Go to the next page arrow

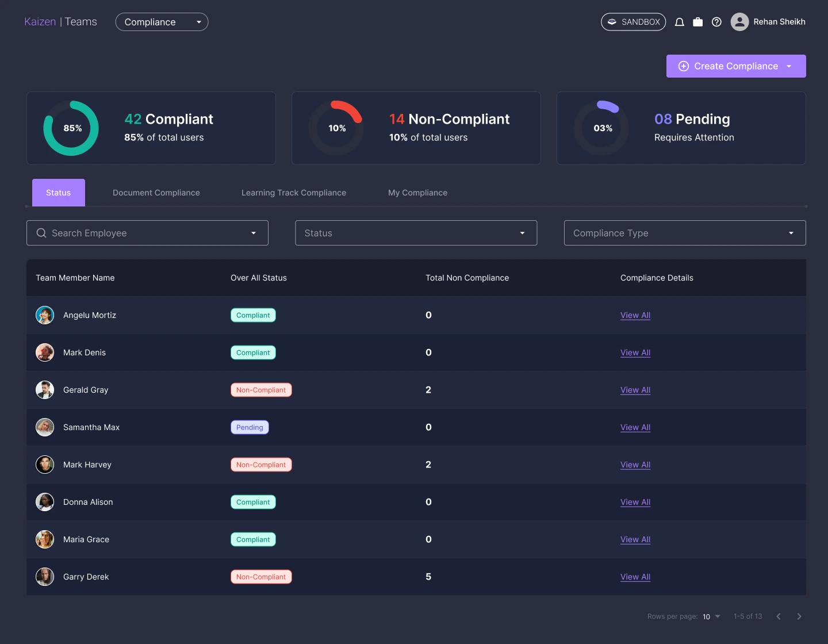pos(799,616)
